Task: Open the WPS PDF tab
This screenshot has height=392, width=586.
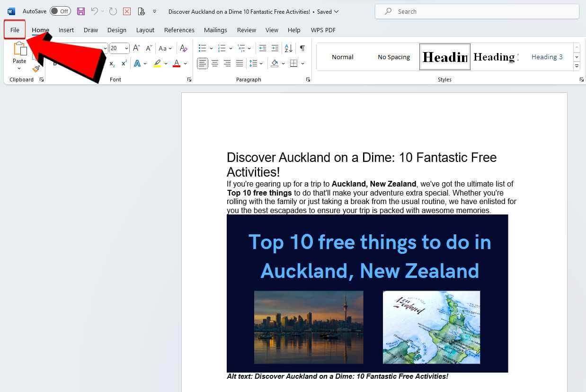Action: (323, 30)
